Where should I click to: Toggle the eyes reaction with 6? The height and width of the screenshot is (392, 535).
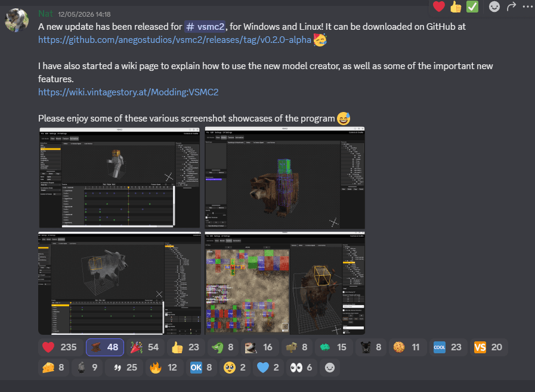[301, 368]
